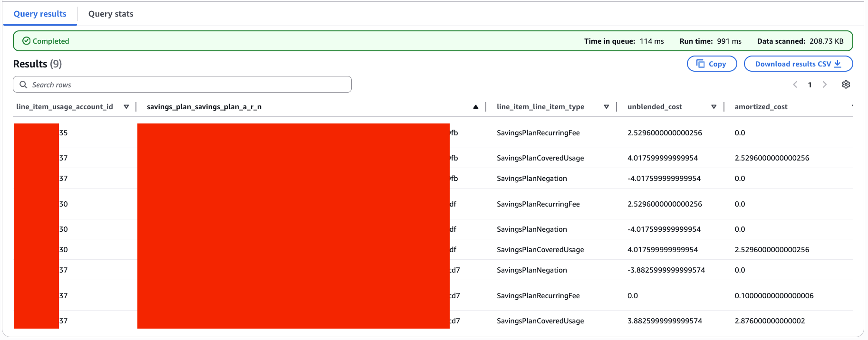This screenshot has width=868, height=340.
Task: Click the magnifier icon in Search rows
Action: pyautogui.click(x=23, y=85)
